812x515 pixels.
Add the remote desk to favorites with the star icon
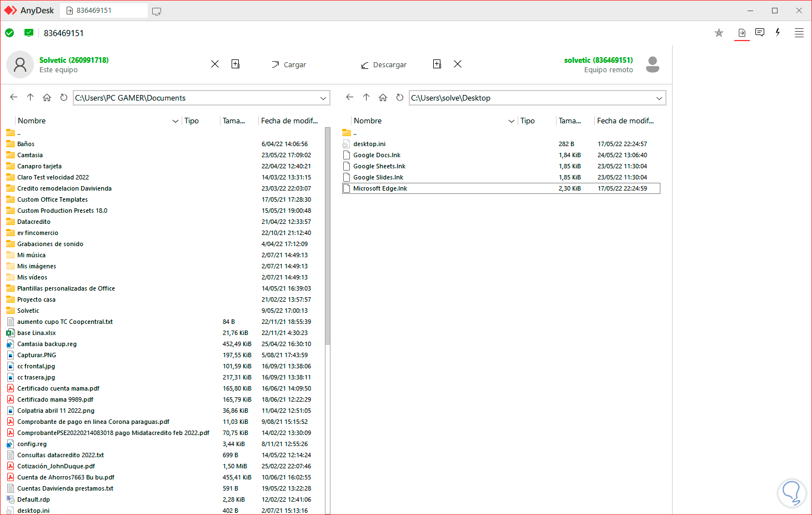719,33
